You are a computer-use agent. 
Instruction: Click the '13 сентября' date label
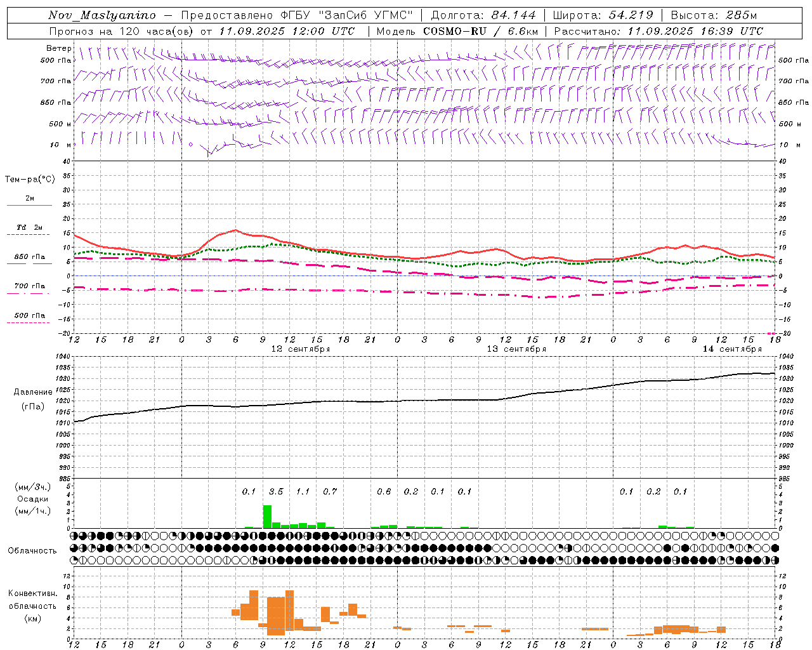point(516,349)
